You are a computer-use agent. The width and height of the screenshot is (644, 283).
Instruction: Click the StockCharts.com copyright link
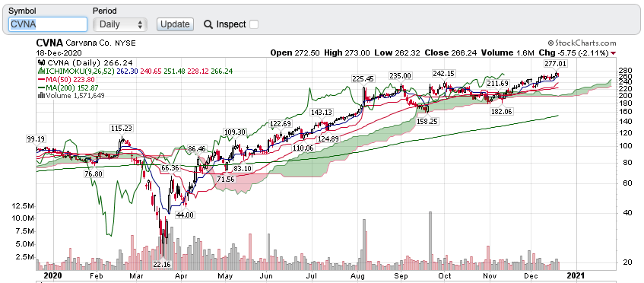point(582,43)
